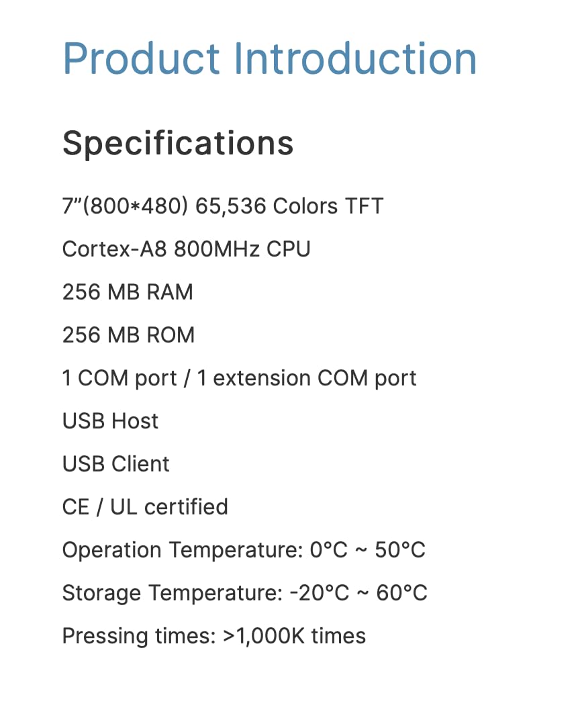
Task: Click the Cortex-A8 800MHz CPU line
Action: click(186, 249)
